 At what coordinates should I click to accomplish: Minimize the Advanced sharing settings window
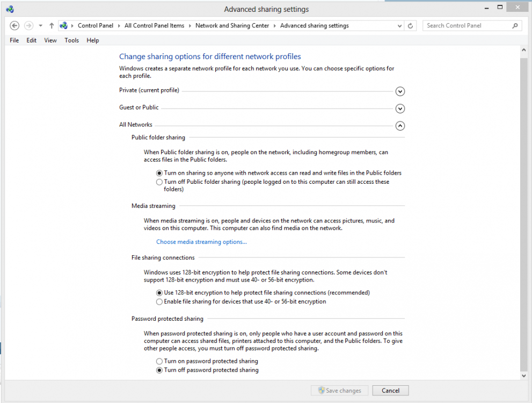coord(486,7)
